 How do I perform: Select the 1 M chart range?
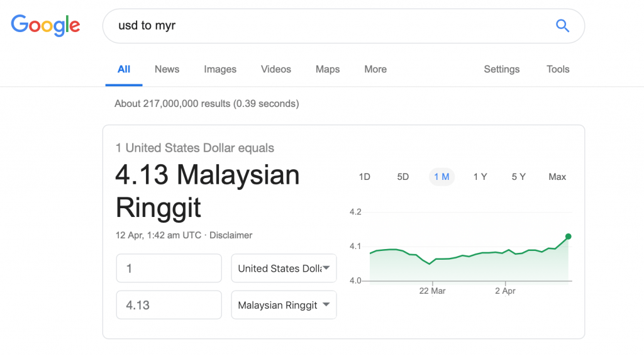pos(441,177)
